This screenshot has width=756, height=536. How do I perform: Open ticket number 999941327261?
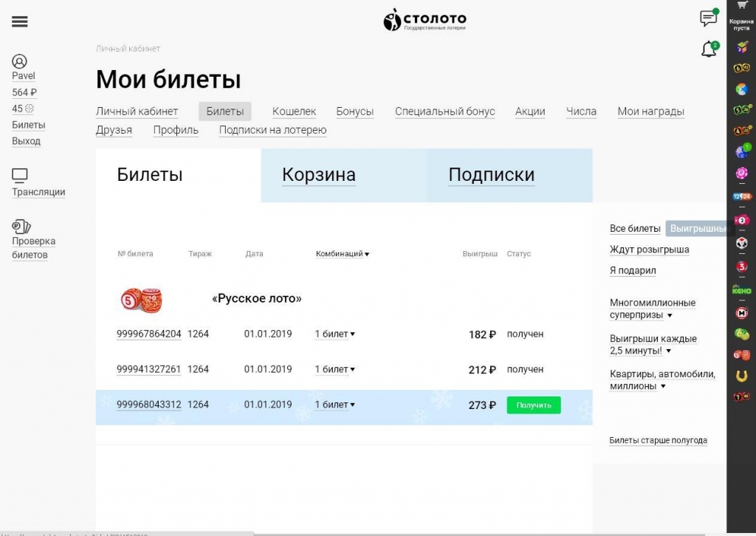click(149, 369)
